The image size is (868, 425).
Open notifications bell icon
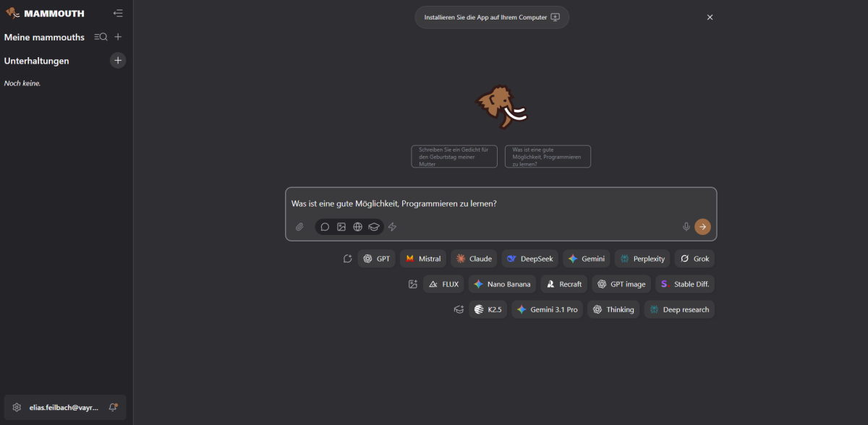pos(113,407)
